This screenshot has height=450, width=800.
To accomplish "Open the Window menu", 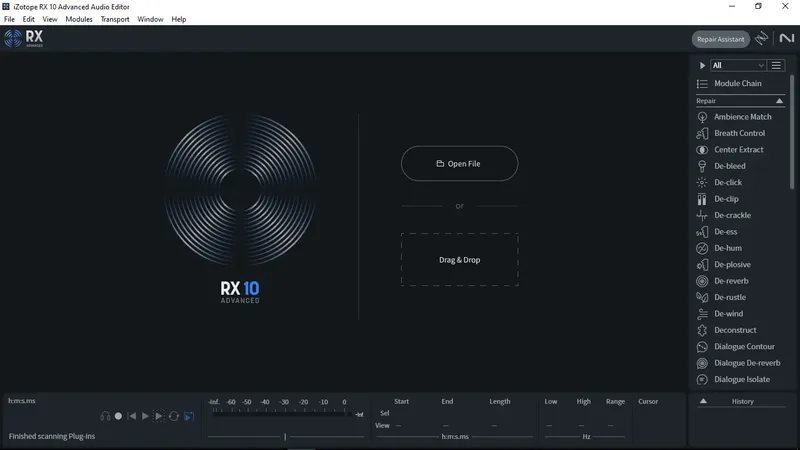I will pos(150,19).
